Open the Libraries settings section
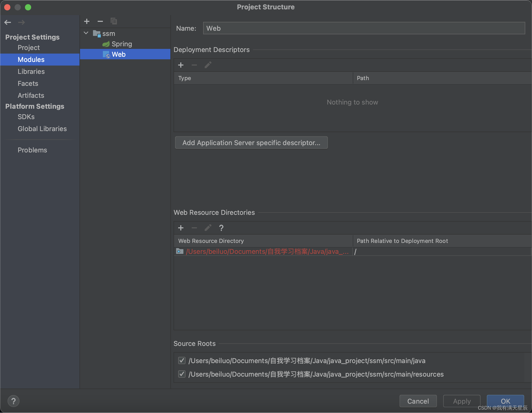This screenshot has height=413, width=532. 31,72
